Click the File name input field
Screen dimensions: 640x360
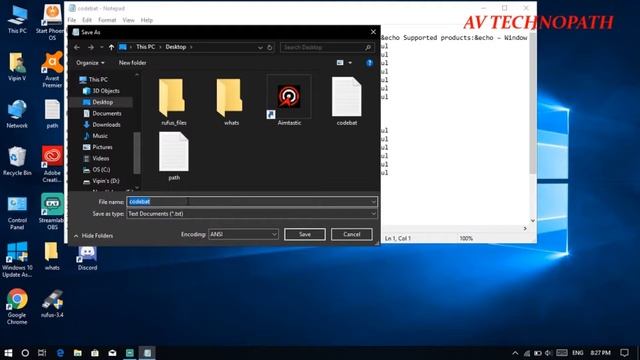click(x=252, y=202)
